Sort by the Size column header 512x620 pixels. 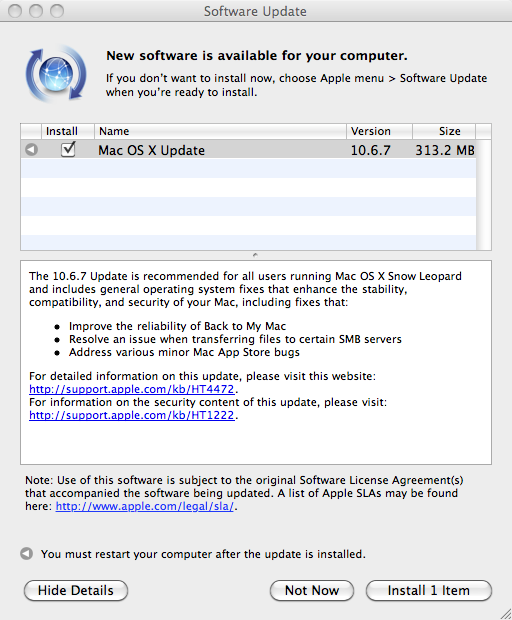(444, 131)
